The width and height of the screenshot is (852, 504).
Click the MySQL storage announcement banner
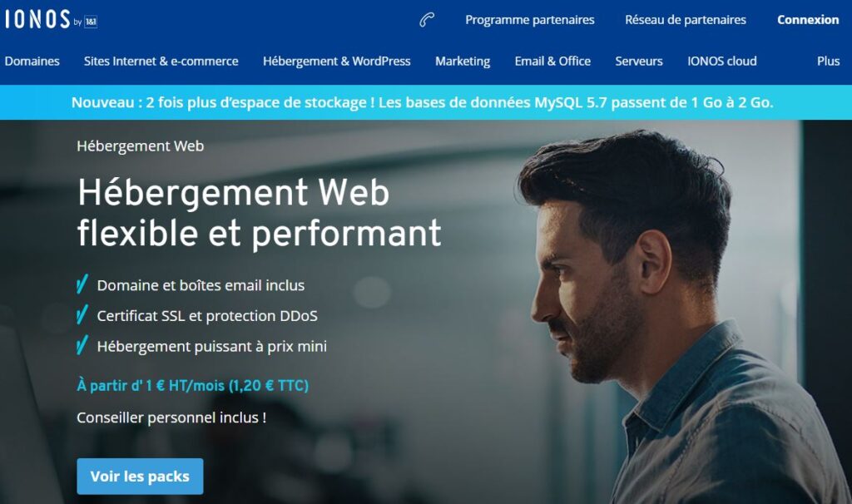pos(422,102)
